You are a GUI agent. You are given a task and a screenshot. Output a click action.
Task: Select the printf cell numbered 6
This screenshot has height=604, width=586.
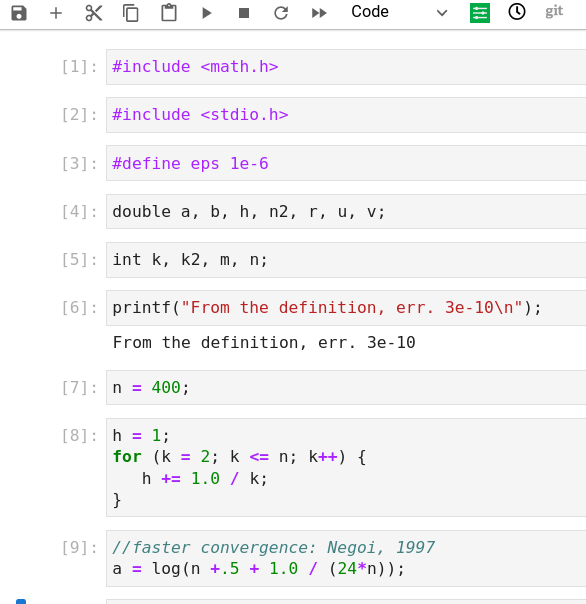click(346, 308)
